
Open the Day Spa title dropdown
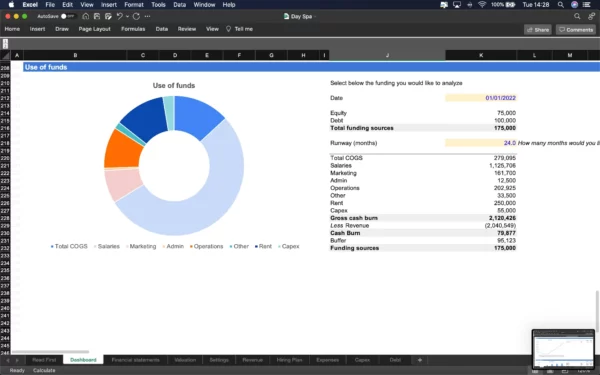click(315, 16)
